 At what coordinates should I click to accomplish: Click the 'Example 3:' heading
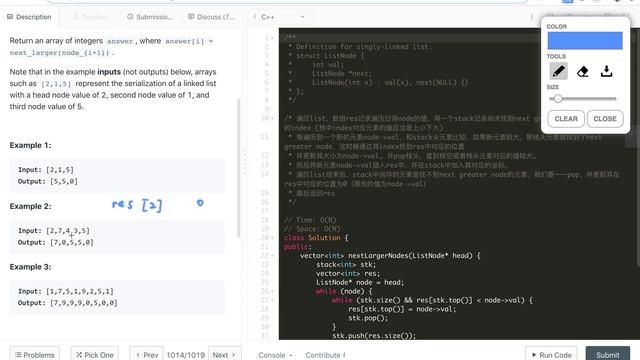(31, 267)
